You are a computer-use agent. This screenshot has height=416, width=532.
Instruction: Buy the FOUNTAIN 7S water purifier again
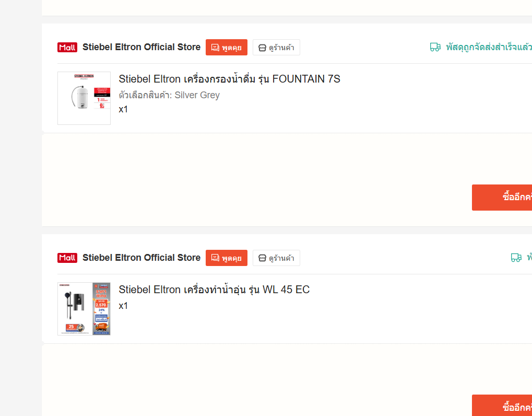tap(502, 198)
